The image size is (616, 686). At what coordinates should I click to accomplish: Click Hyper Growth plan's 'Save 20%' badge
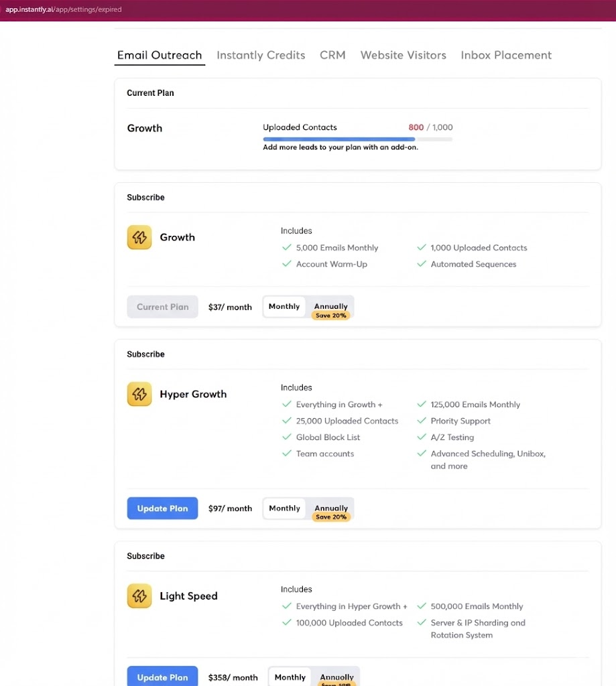click(331, 517)
